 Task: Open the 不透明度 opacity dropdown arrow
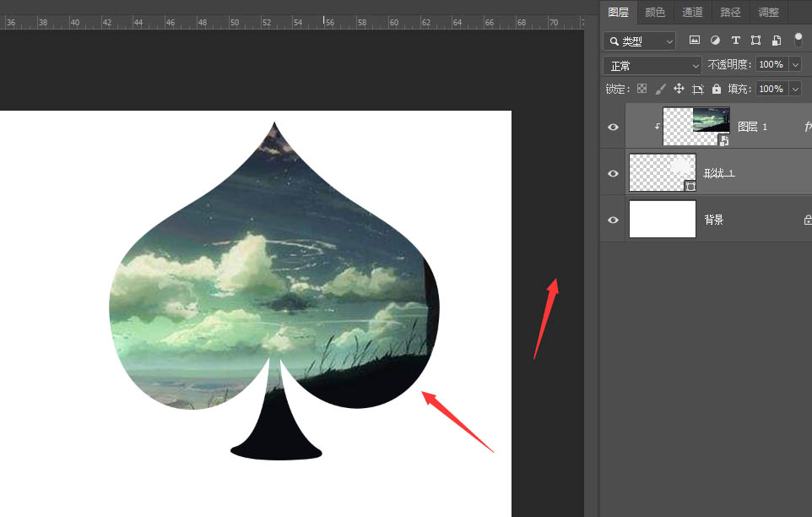point(793,64)
